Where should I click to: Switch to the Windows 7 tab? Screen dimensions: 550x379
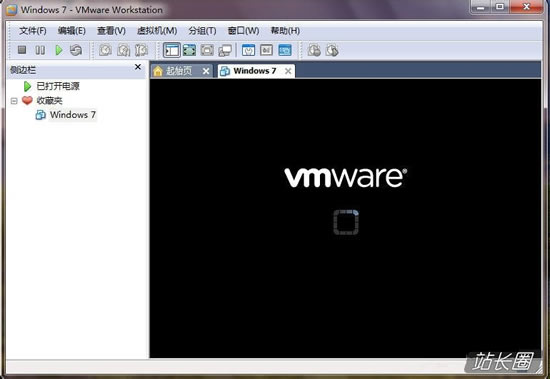(256, 71)
